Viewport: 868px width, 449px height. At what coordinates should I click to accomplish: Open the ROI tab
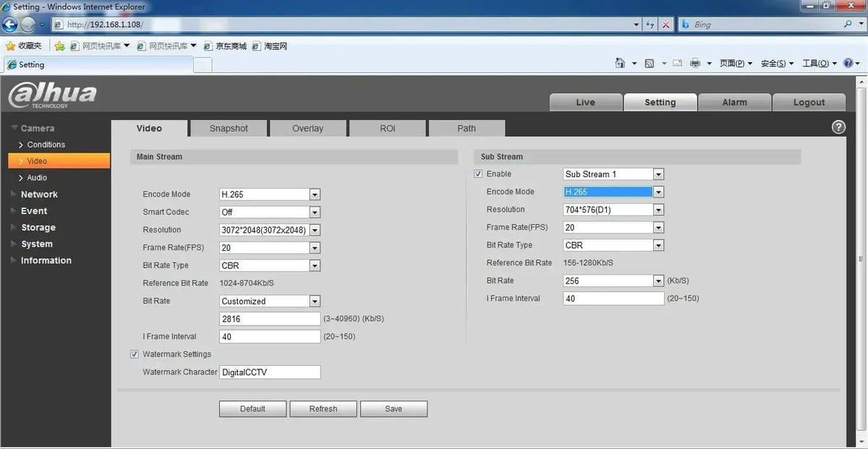tap(388, 129)
